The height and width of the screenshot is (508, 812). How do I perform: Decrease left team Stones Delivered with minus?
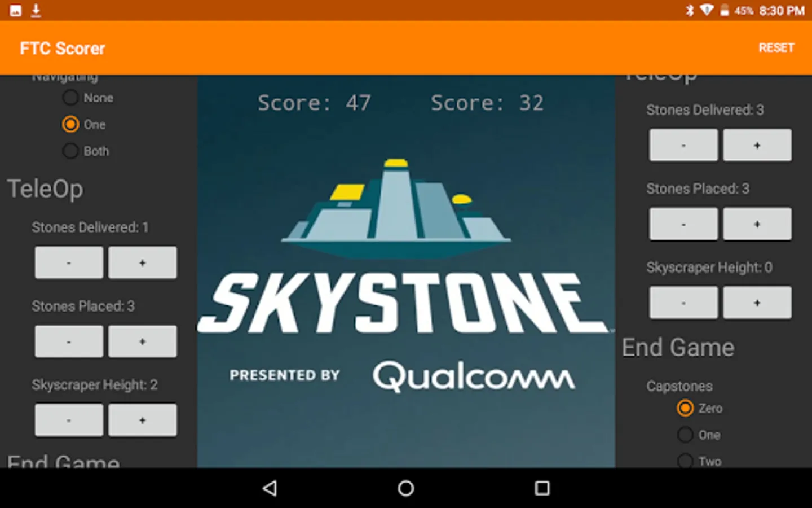[69, 262]
